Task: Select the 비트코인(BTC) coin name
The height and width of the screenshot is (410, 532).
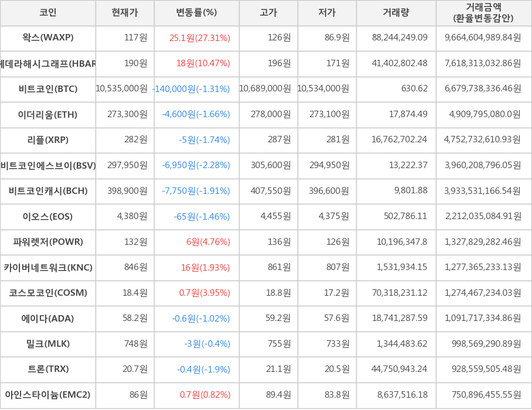Action: point(48,89)
